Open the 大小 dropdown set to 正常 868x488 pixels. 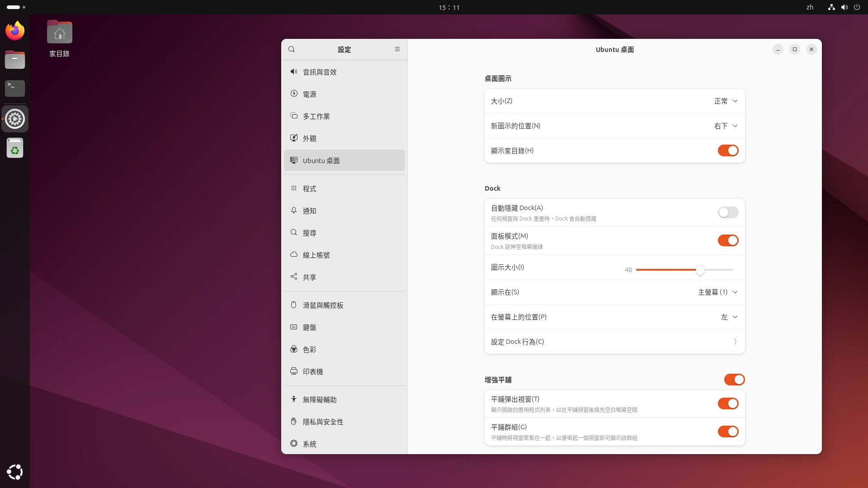725,101
